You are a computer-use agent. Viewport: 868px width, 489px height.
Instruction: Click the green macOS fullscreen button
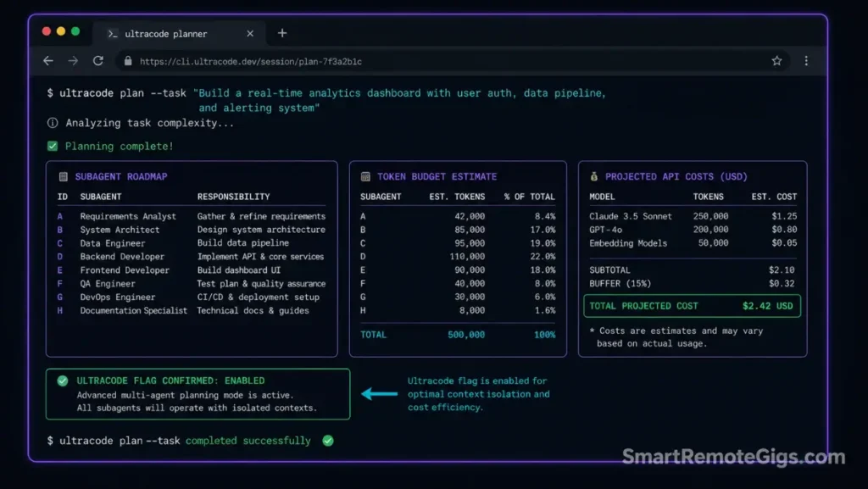point(75,31)
